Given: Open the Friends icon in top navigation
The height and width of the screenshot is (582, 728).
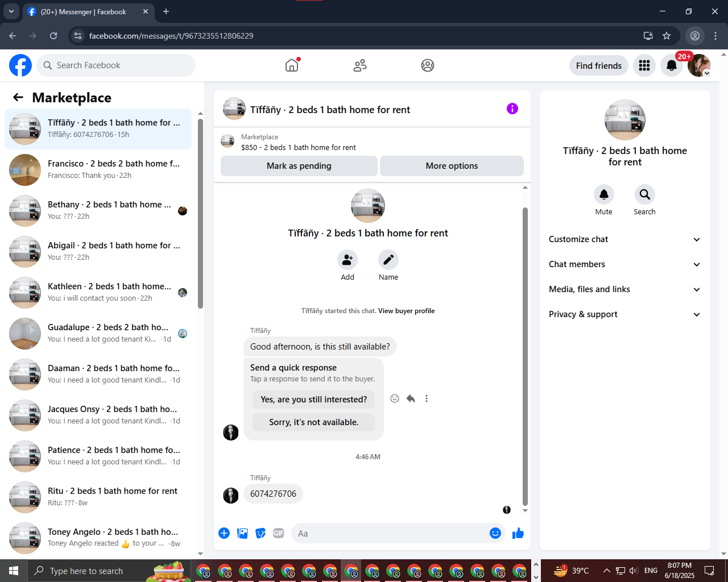Looking at the screenshot, I should coord(360,65).
